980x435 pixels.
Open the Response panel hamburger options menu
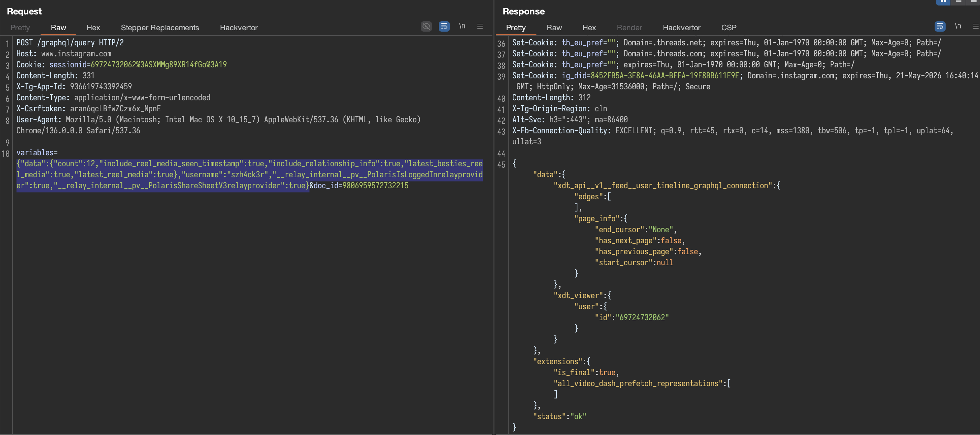[976, 26]
